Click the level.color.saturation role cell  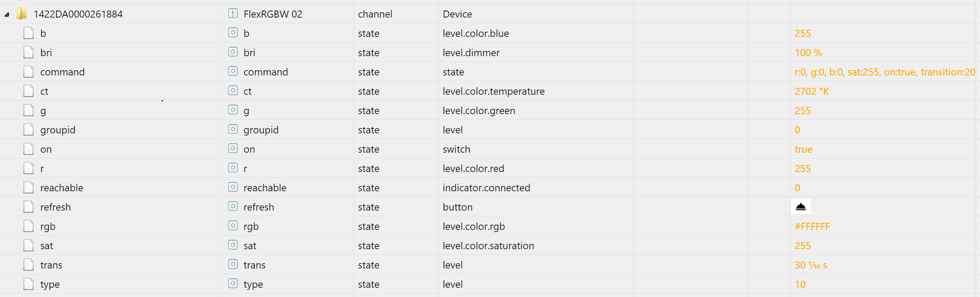point(488,246)
